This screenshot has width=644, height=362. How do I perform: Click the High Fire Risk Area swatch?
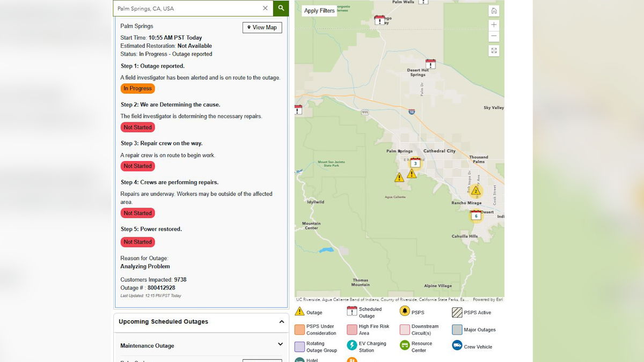tap(352, 329)
